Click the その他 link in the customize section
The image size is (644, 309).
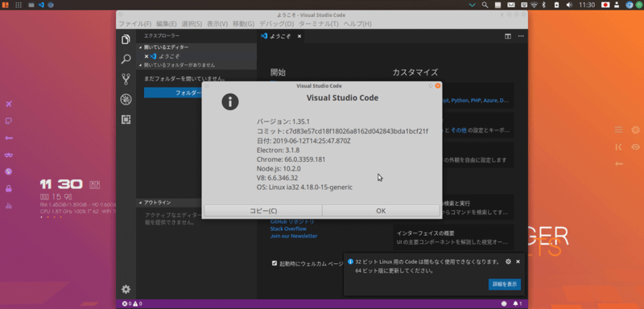[458, 130]
